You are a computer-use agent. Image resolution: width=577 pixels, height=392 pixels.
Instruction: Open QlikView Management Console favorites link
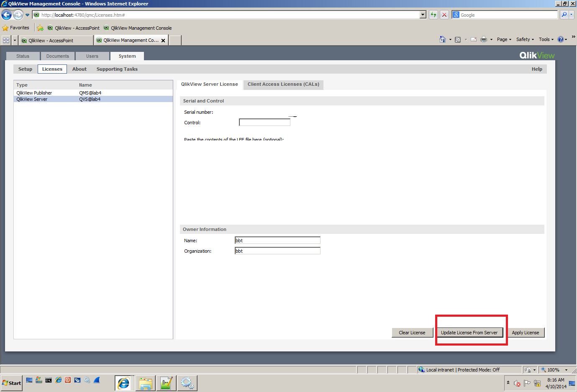coord(138,28)
